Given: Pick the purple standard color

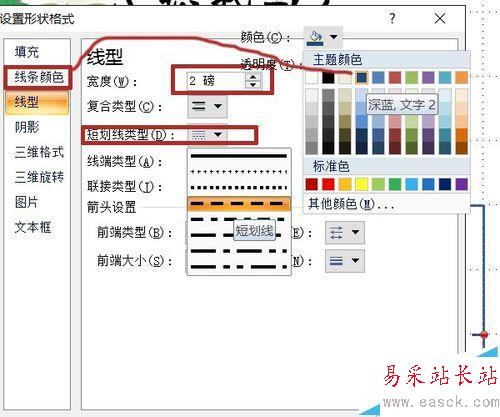Looking at the screenshot, I should [462, 184].
